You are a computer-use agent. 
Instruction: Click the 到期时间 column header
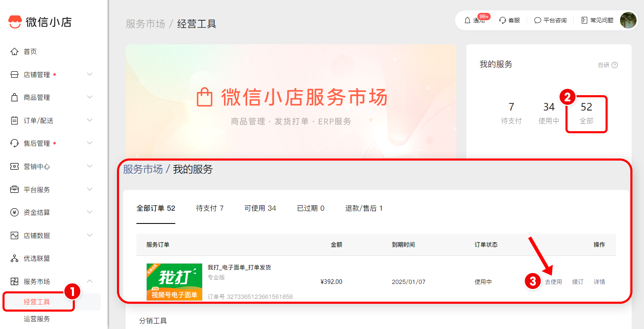(x=403, y=245)
